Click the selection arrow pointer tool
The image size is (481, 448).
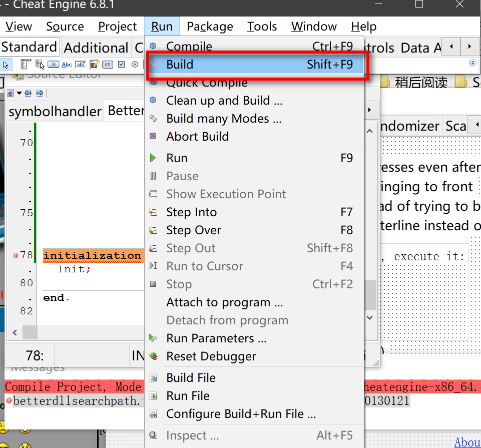[6, 65]
